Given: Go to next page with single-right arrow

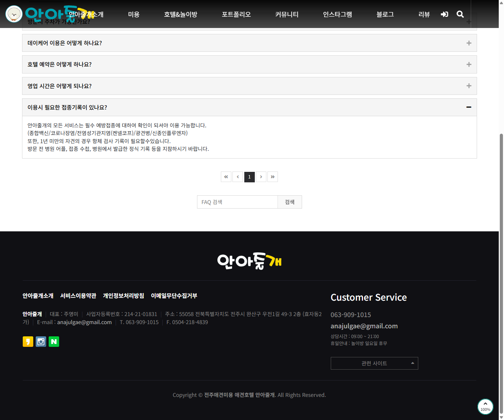Looking at the screenshot, I should click(261, 177).
